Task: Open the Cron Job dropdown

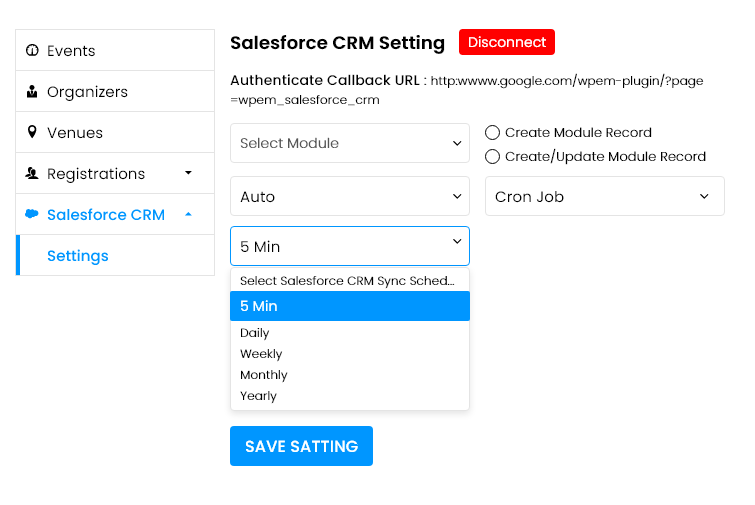Action: click(604, 196)
